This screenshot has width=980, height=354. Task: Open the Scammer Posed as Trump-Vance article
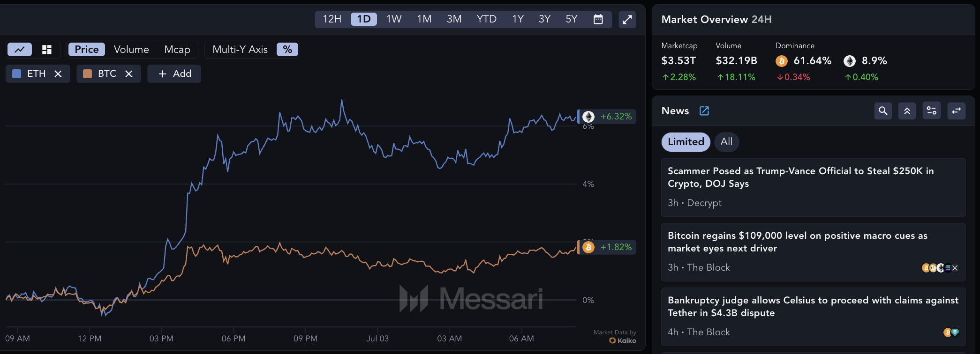click(814, 187)
